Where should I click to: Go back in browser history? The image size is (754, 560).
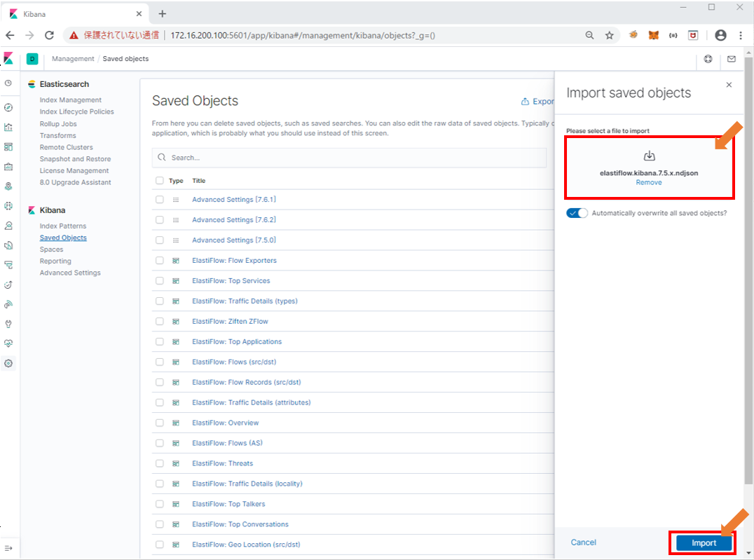click(10, 35)
